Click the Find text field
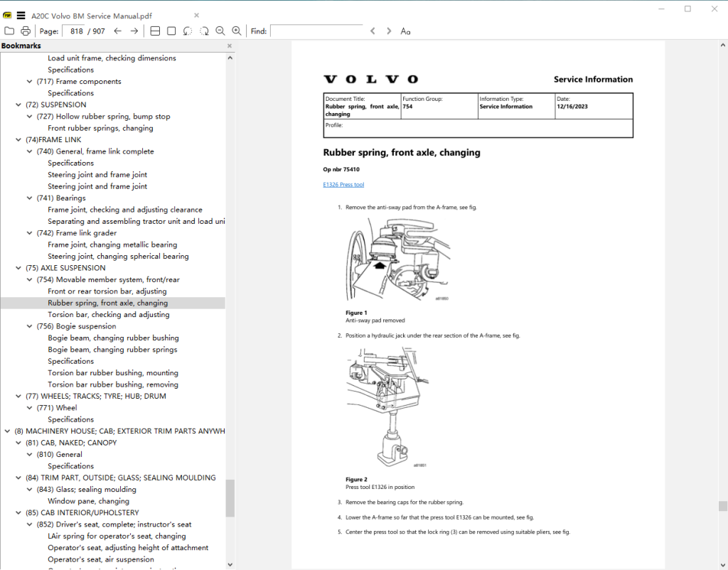 [316, 31]
